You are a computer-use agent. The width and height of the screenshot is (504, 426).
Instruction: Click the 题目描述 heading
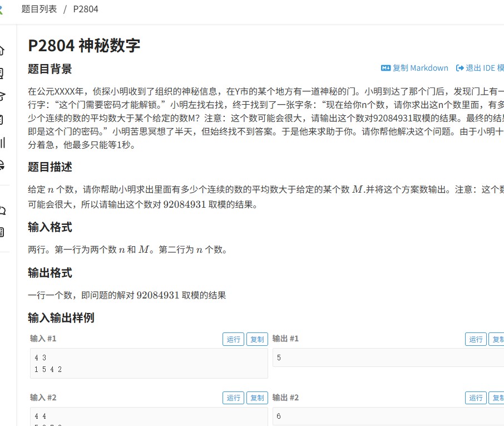[x=50, y=167]
